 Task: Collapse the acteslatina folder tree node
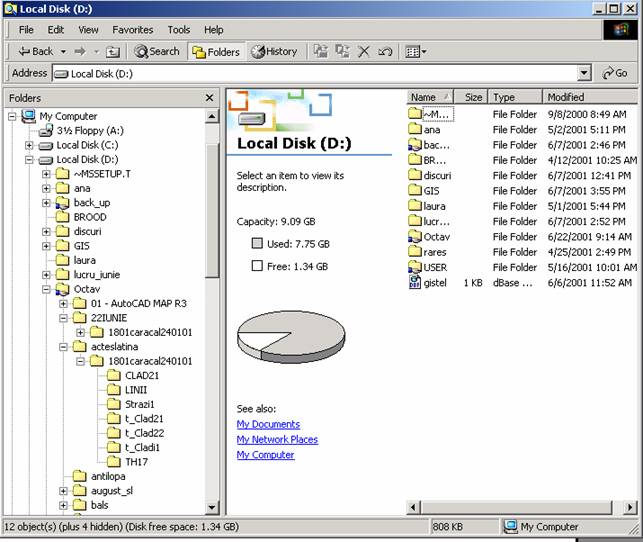[63, 347]
